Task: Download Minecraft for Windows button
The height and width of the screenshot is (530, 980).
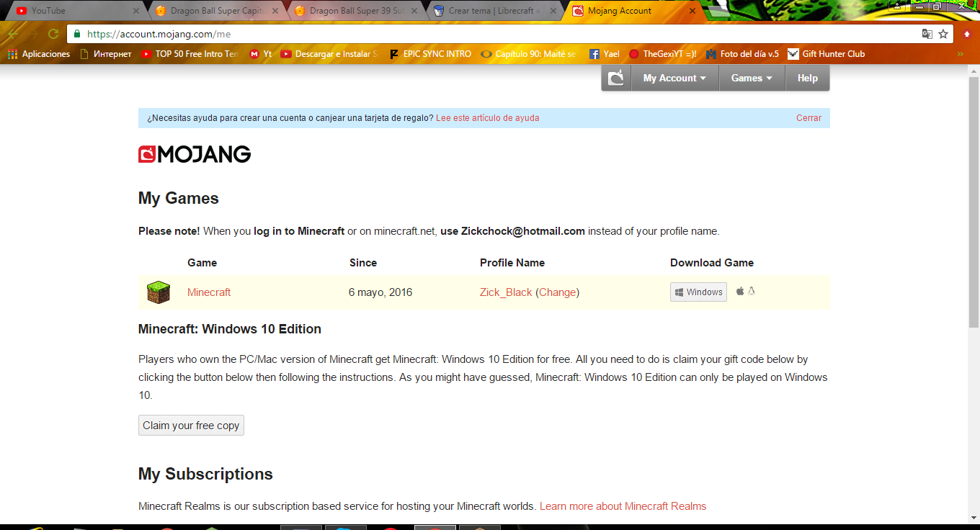Action: pos(698,292)
